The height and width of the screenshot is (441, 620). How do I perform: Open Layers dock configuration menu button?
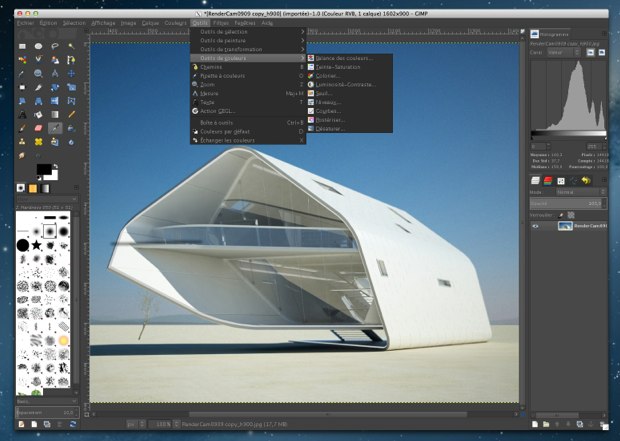[x=604, y=180]
